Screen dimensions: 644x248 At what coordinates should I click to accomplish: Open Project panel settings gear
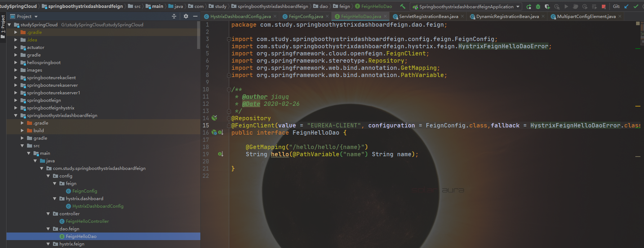click(186, 16)
